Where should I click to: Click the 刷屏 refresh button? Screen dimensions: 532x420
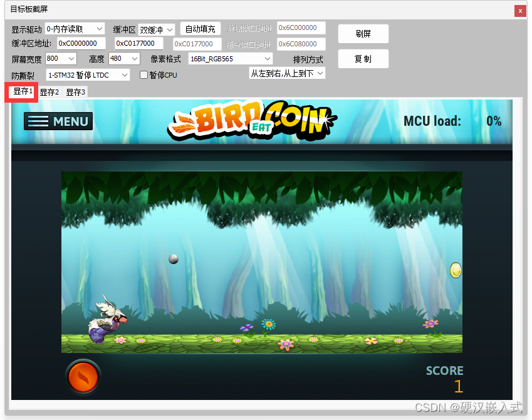click(363, 34)
